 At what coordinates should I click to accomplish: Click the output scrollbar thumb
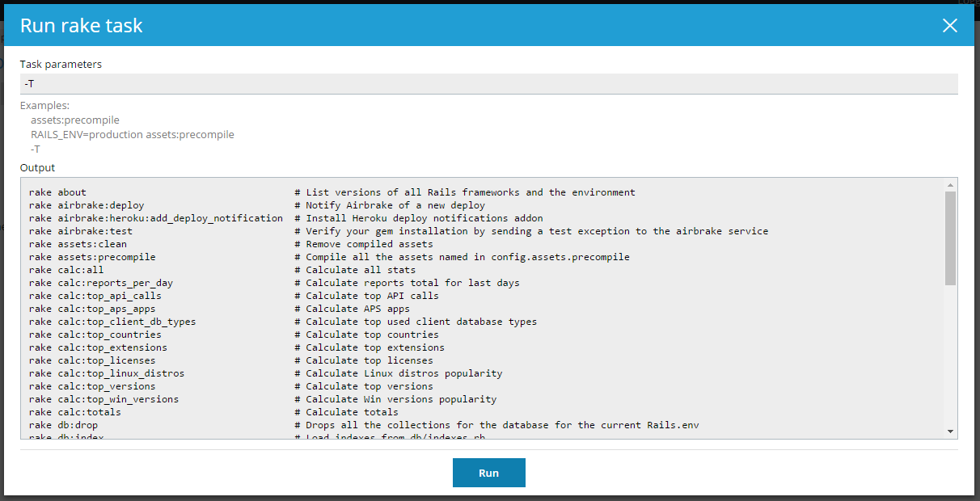coord(950,237)
